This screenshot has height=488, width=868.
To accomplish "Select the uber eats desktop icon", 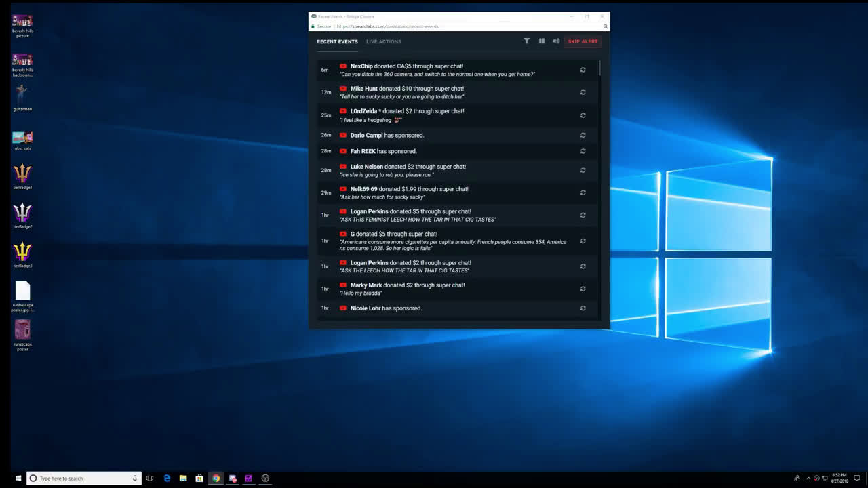I will (22, 141).
